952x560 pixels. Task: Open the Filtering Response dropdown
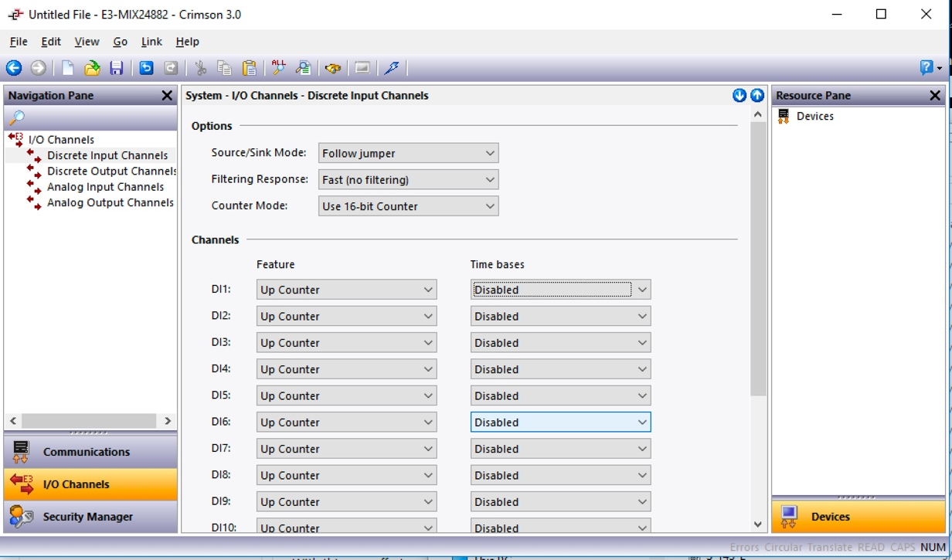[408, 179]
